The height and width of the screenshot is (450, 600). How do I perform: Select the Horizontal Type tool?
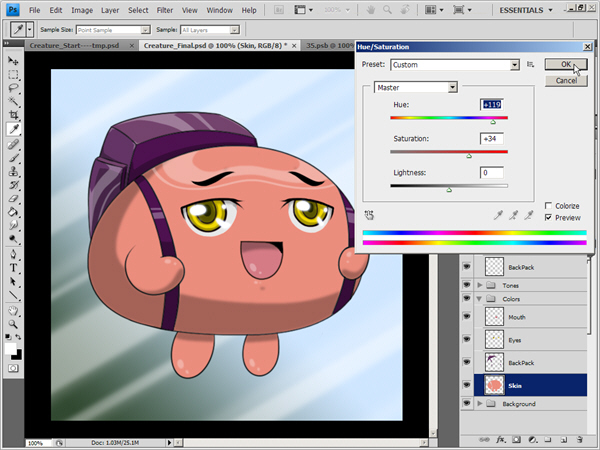point(13,268)
